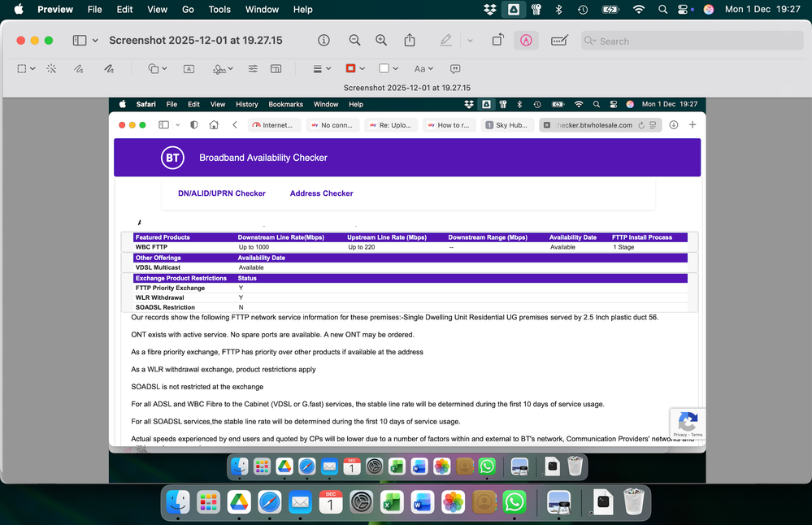Open the Text Style Aa dropdown
Viewport: 812px width, 525px height.
423,68
